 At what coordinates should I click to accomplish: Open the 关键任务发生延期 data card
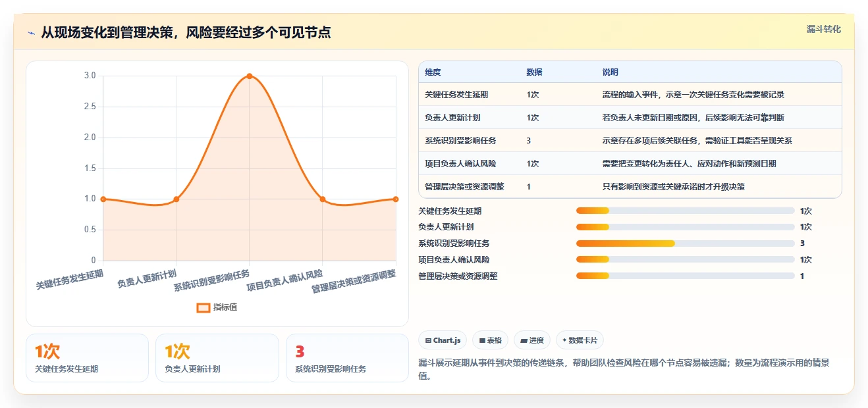[x=87, y=358]
